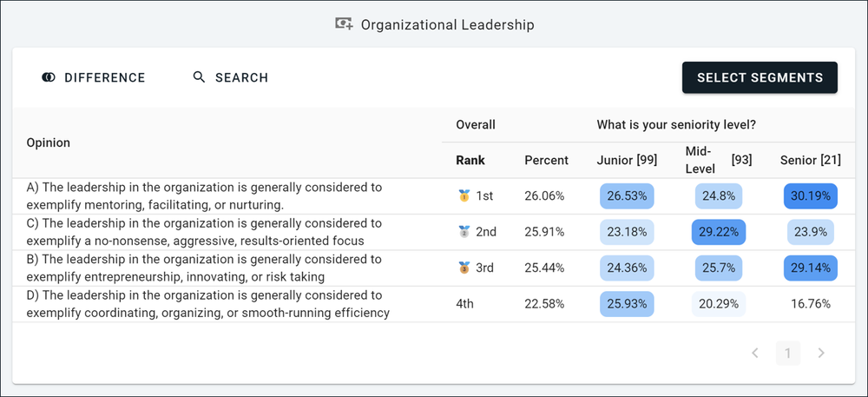The height and width of the screenshot is (397, 868).
Task: Click the Junior 26.53% highlighted cell
Action: pyautogui.click(x=627, y=196)
